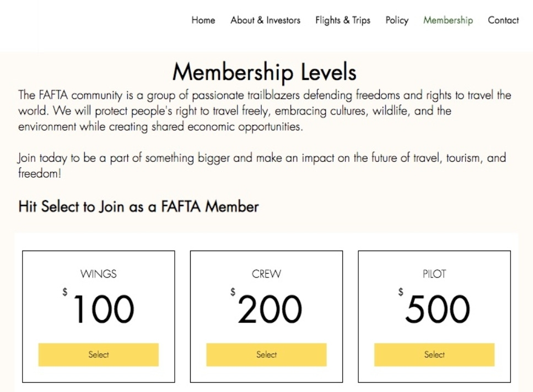Select the Membership nav tab
Screen dimensions: 533x392
pyautogui.click(x=448, y=20)
